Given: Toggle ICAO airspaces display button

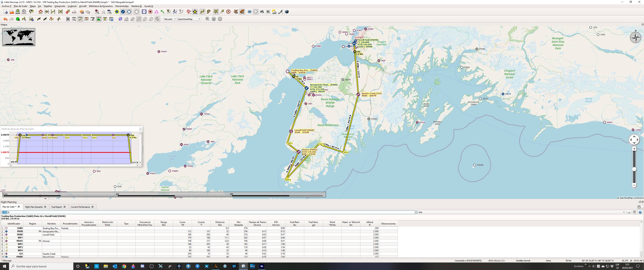Looking at the screenshot, I should 127,19.
